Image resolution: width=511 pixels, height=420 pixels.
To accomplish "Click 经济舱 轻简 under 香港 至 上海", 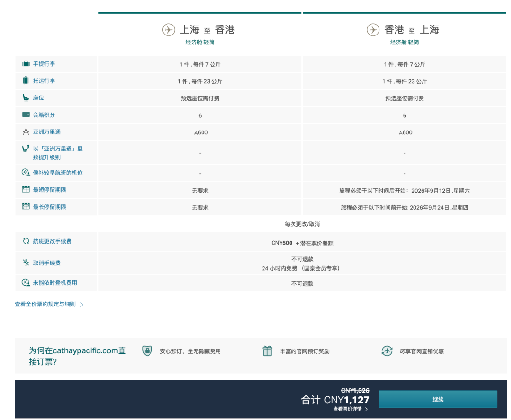I will [405, 42].
